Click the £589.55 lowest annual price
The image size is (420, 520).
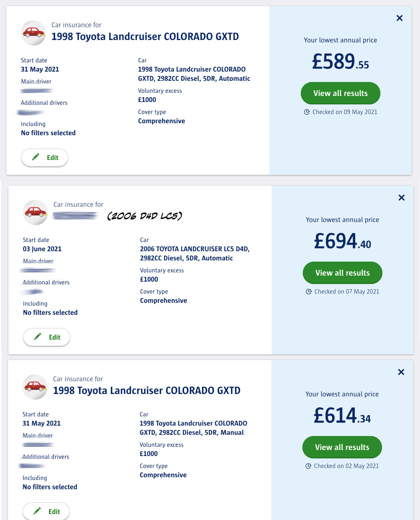click(x=340, y=62)
